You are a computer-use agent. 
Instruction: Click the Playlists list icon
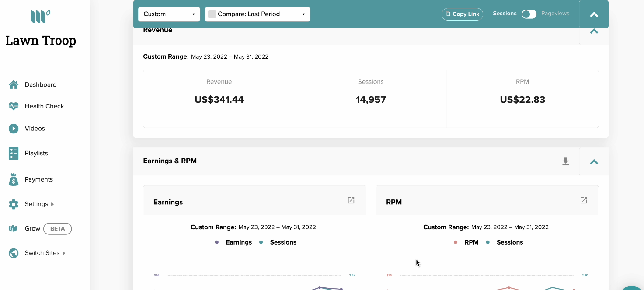[x=14, y=154]
